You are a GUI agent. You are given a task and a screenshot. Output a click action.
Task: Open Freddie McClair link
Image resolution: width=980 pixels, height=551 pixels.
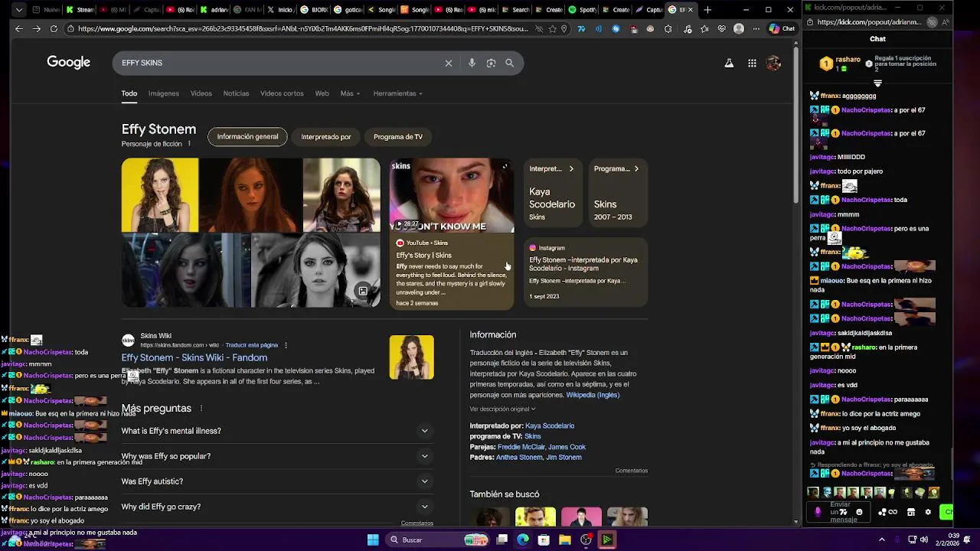point(521,447)
